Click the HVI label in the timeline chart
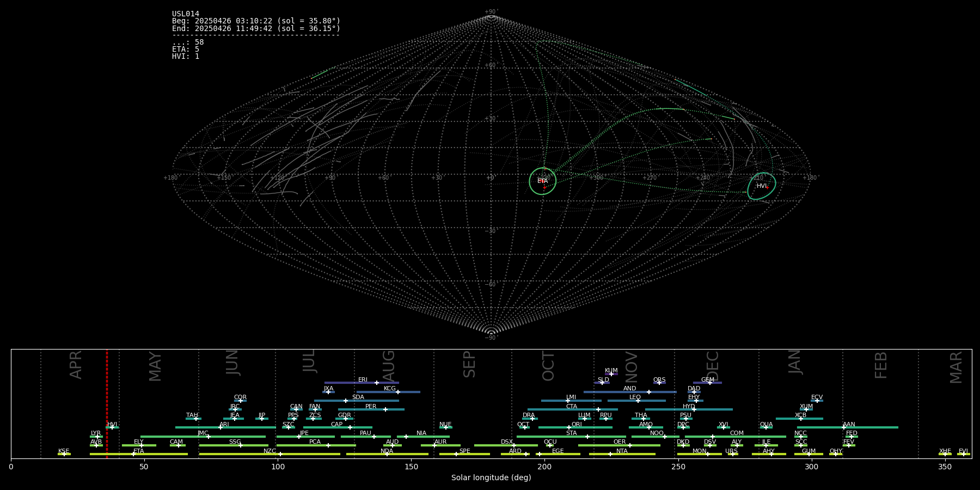The width and height of the screenshot is (980, 490). [x=112, y=424]
